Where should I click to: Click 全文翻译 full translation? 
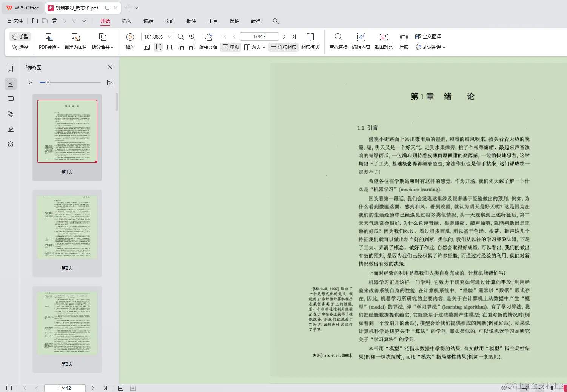428,37
